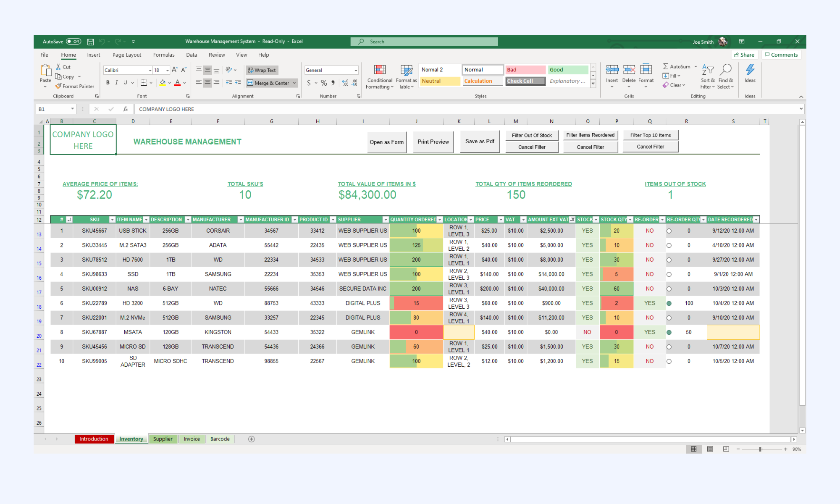The image size is (840, 504).
Task: Click the Font Color A icon
Action: click(x=177, y=83)
